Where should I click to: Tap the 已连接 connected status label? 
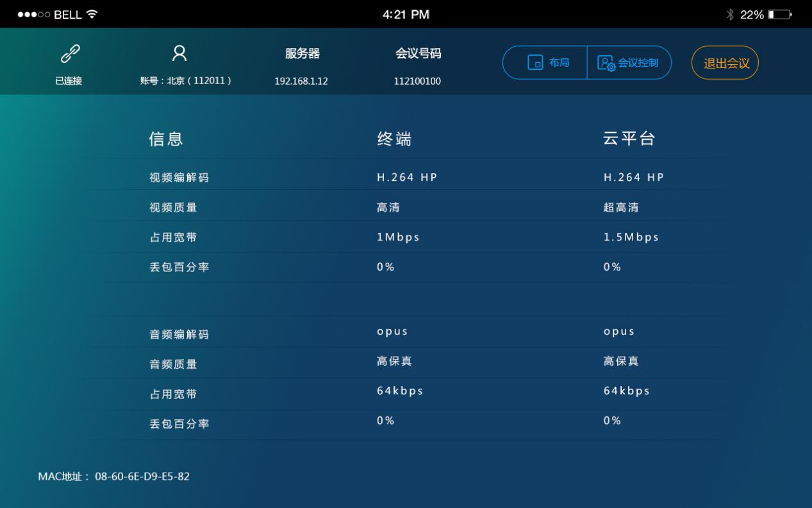68,81
